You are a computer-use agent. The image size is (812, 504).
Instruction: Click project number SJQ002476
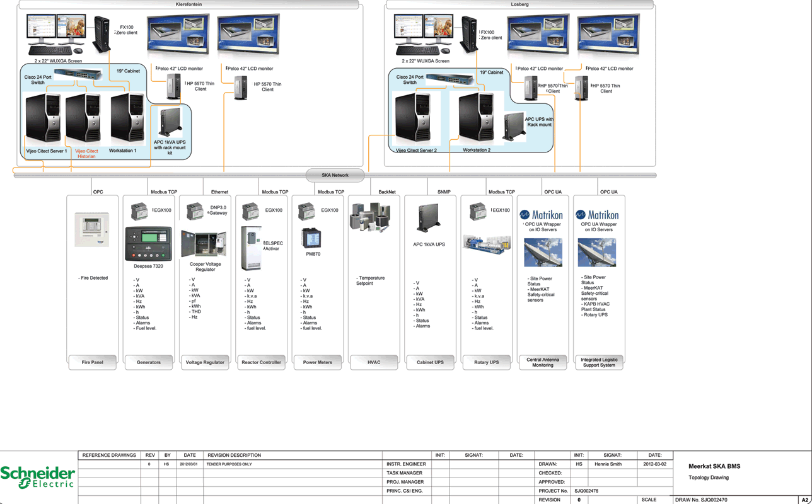[586, 491]
